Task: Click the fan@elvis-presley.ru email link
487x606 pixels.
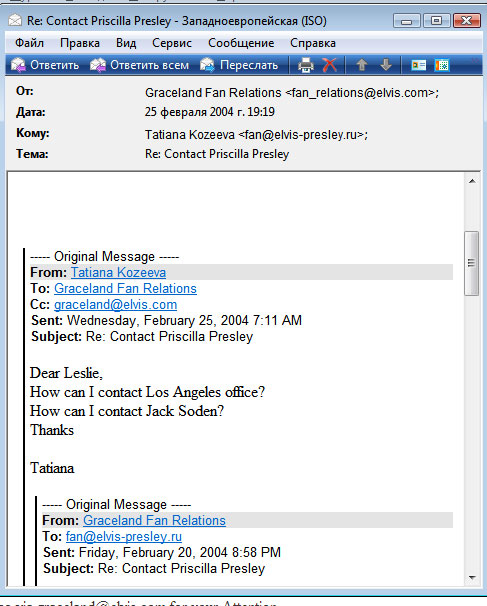Action: pos(124,536)
